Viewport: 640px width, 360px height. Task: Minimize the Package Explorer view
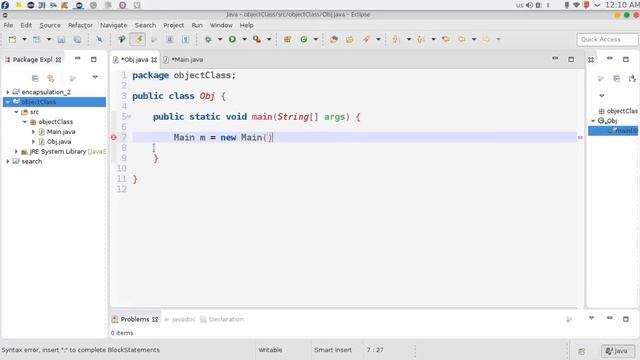(78, 59)
